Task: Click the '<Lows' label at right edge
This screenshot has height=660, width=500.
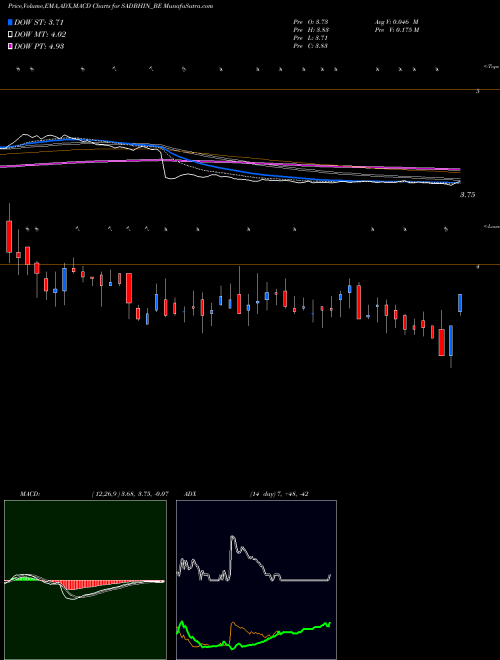Action: (491, 226)
